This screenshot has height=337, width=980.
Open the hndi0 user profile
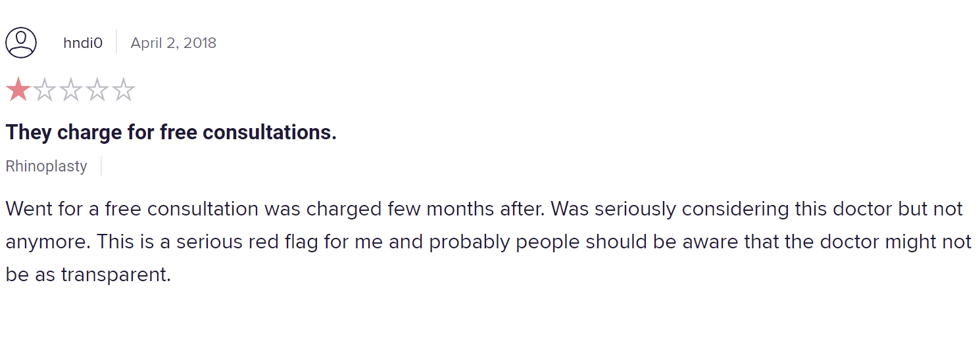(x=83, y=43)
